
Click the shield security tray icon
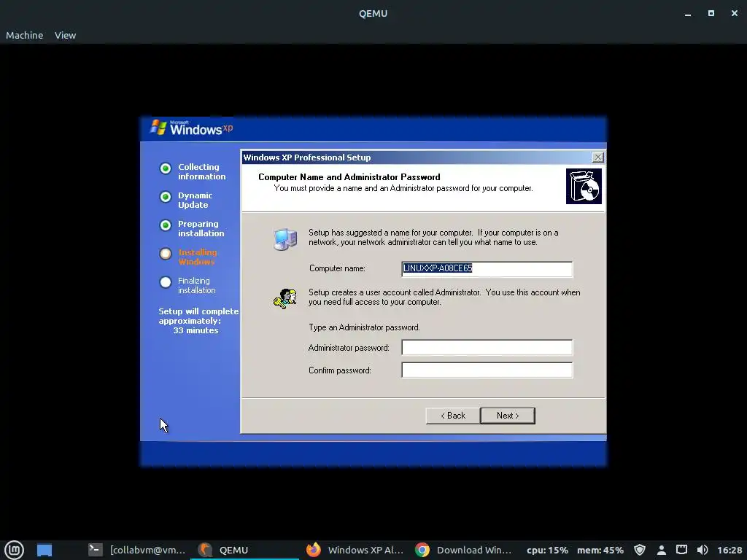pyautogui.click(x=640, y=550)
